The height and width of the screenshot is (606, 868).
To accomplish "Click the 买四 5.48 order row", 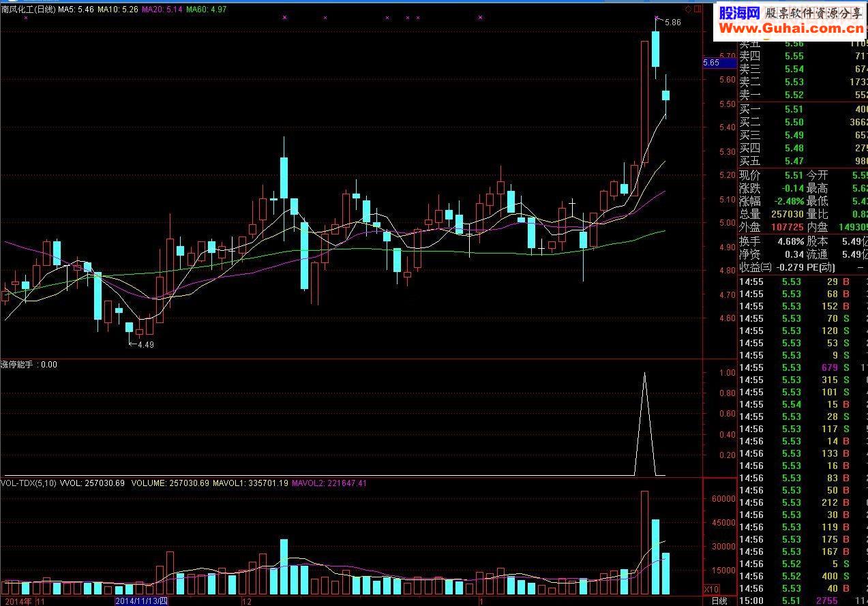I will tap(803, 148).
